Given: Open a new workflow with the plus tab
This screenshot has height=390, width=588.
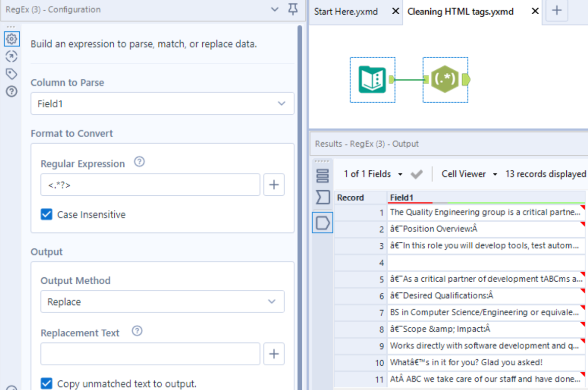Looking at the screenshot, I should click(556, 11).
